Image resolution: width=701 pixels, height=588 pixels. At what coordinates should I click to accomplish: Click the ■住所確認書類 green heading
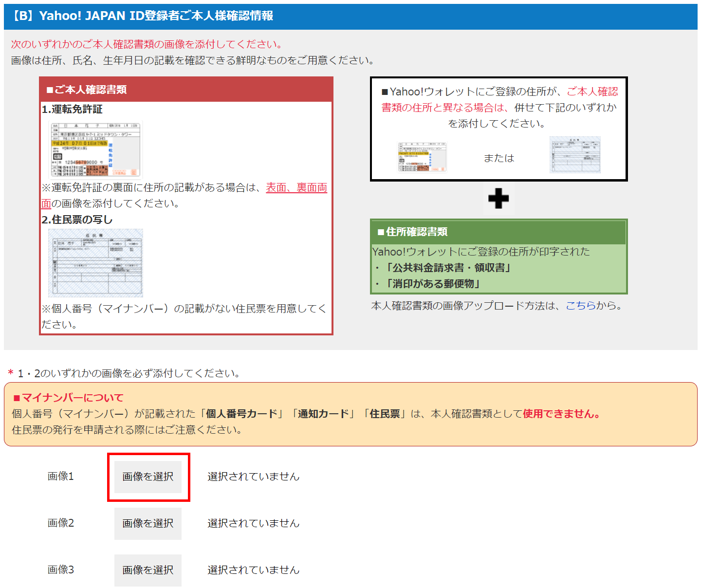499,232
